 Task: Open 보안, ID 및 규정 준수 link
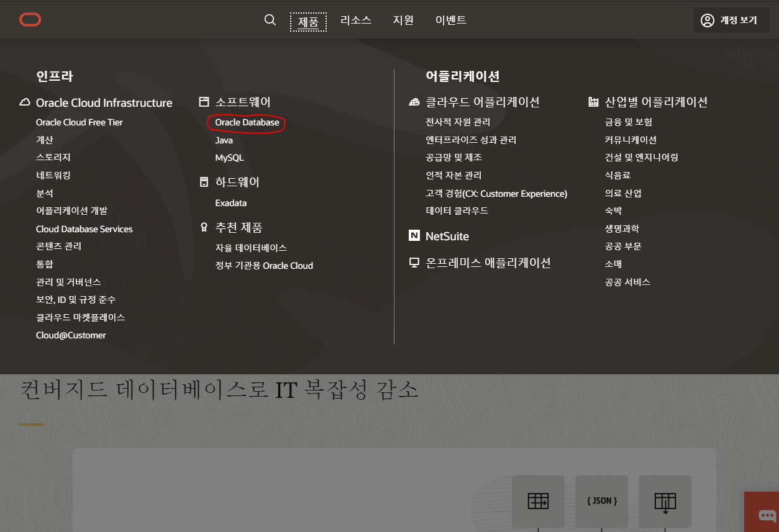click(x=76, y=299)
